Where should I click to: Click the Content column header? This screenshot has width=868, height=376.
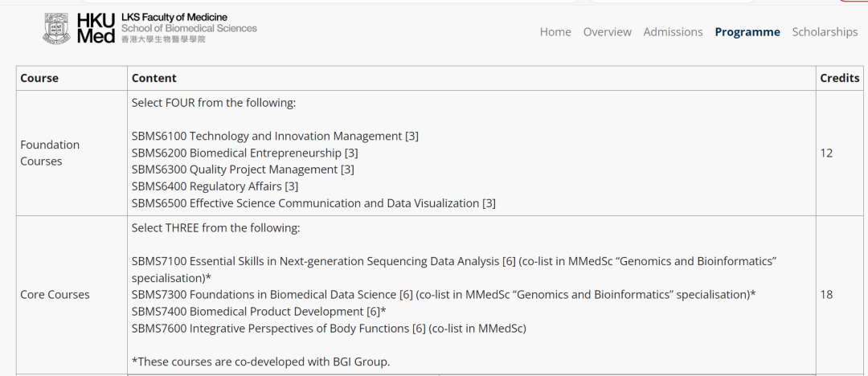154,78
